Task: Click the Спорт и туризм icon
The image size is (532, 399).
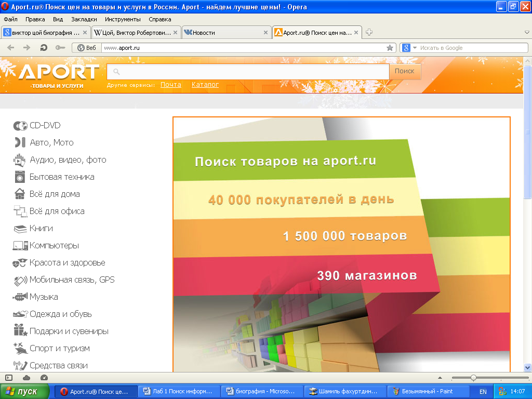Action: (20, 349)
